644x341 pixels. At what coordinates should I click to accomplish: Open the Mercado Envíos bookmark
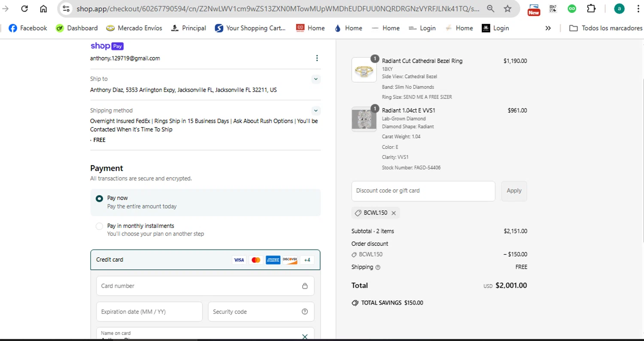pyautogui.click(x=134, y=28)
